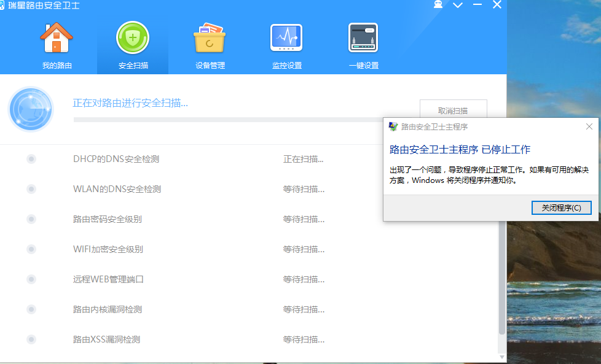Click status dot beside 远程WEB管理端口
The height and width of the screenshot is (364, 601).
point(31,279)
